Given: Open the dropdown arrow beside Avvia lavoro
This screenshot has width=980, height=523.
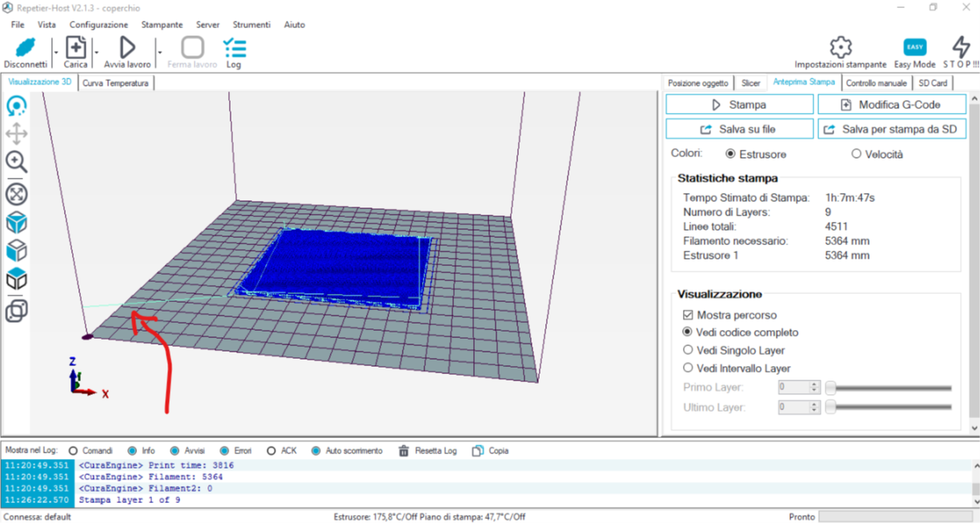Looking at the screenshot, I should (x=160, y=52).
